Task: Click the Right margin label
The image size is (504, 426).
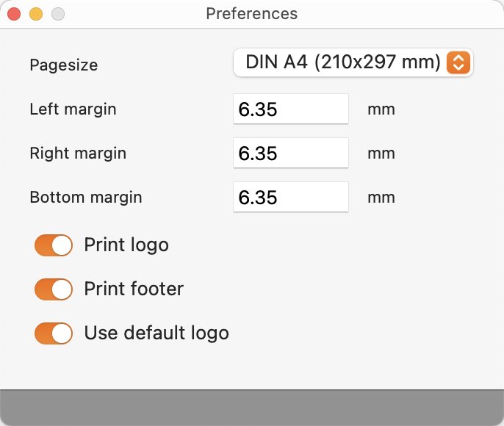Action: 78,154
